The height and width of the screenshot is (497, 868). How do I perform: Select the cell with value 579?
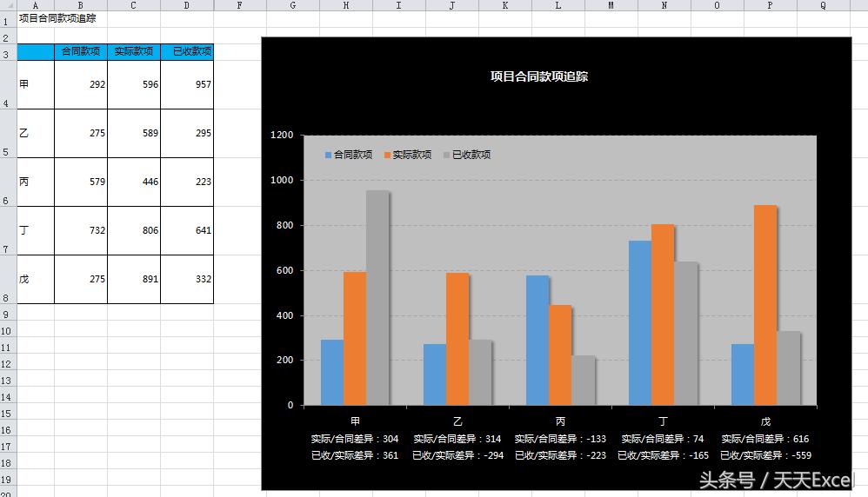point(81,182)
